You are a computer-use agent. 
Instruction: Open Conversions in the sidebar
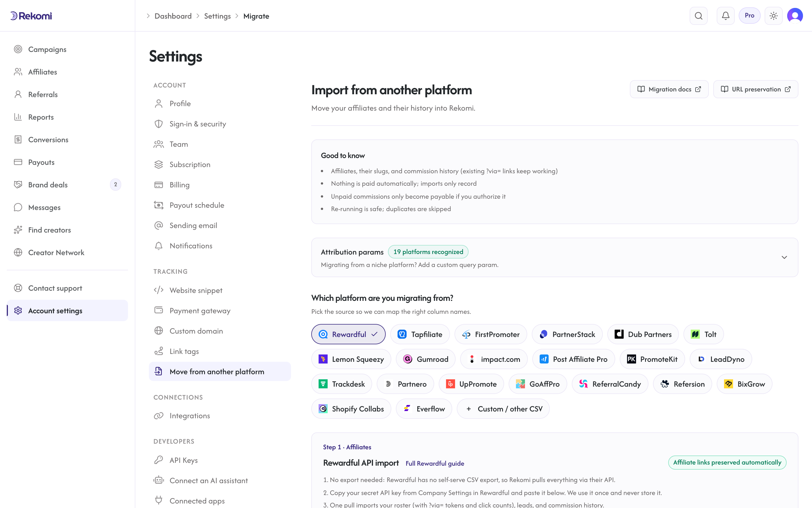[67, 139]
